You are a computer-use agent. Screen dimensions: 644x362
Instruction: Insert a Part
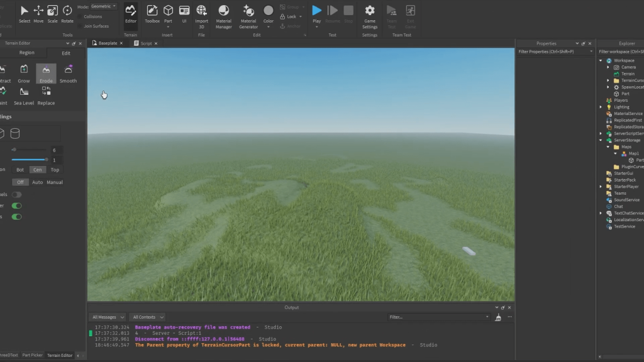[x=168, y=14]
